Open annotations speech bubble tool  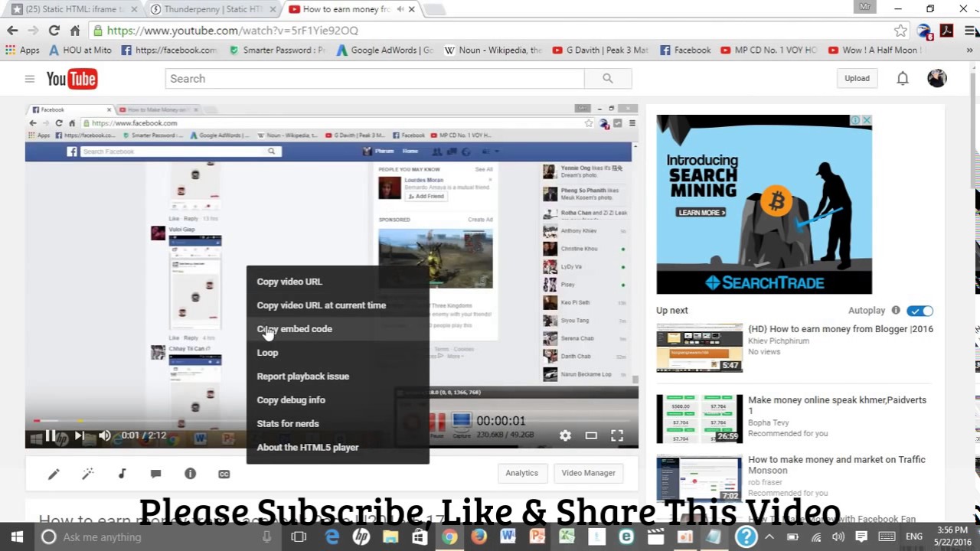pos(155,474)
